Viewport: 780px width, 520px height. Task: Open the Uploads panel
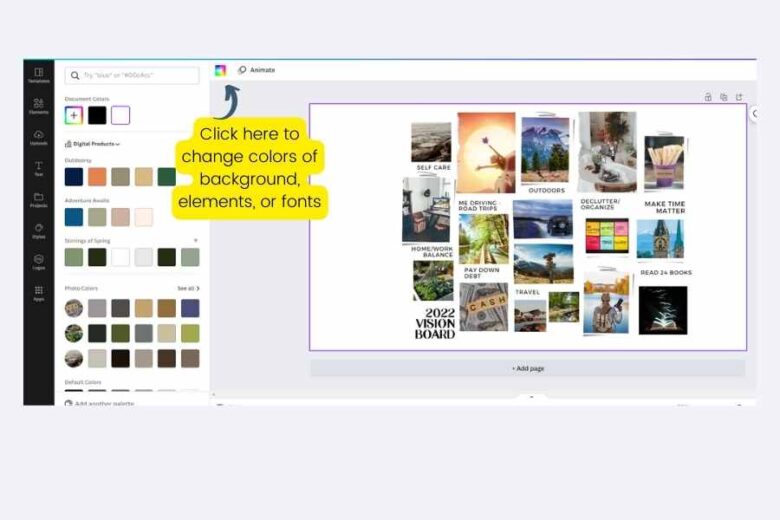pyautogui.click(x=38, y=137)
